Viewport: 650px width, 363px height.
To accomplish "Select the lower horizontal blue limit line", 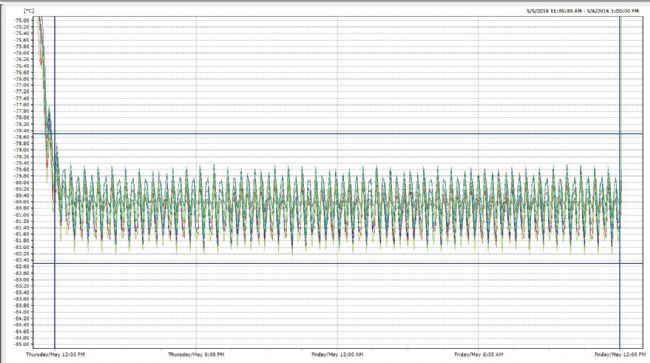I will 338,263.
